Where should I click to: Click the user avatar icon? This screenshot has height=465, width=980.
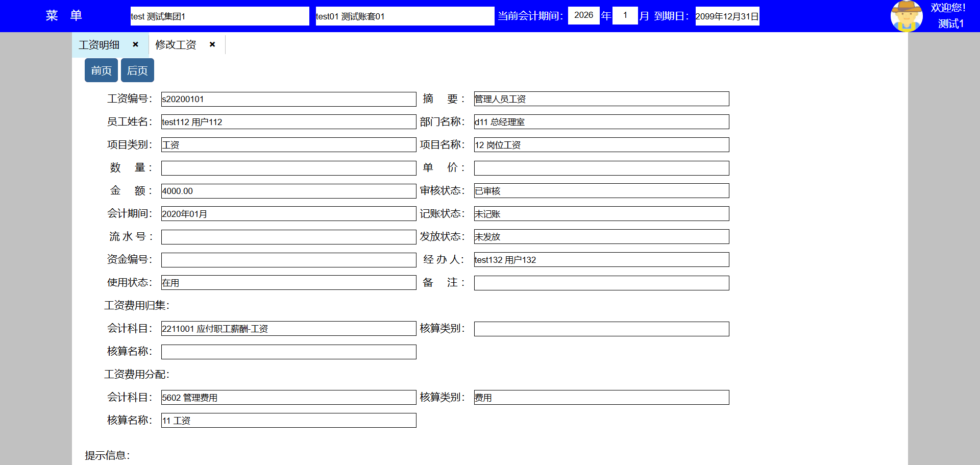(x=906, y=16)
